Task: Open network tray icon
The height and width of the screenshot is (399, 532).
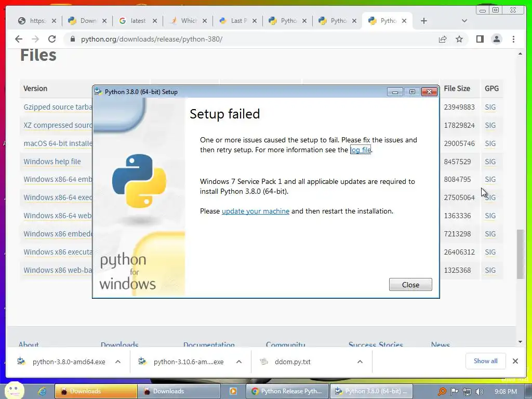Action: point(467,392)
